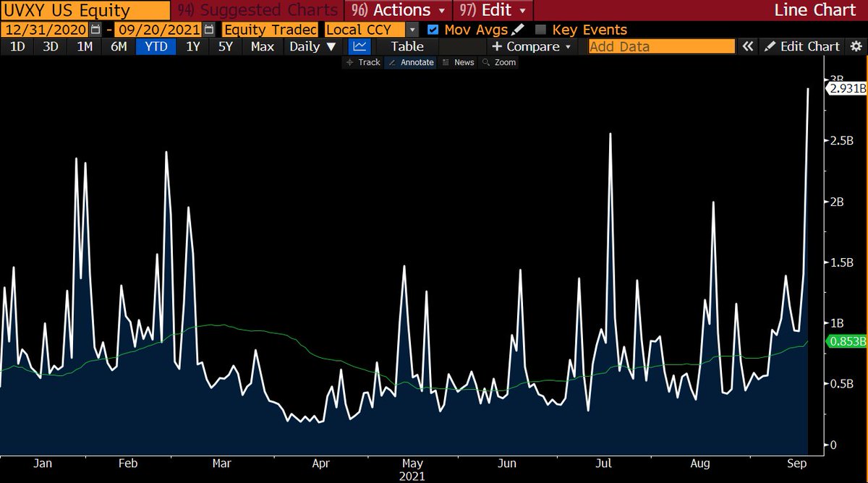Click the Mov Avgs pencil edit icon

pos(518,30)
